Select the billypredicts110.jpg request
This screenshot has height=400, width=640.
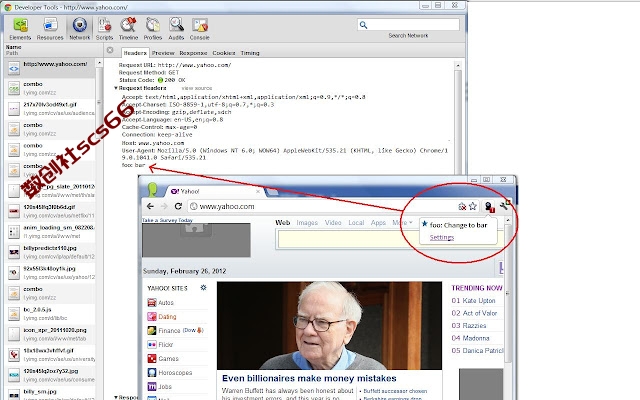[x=49, y=252]
